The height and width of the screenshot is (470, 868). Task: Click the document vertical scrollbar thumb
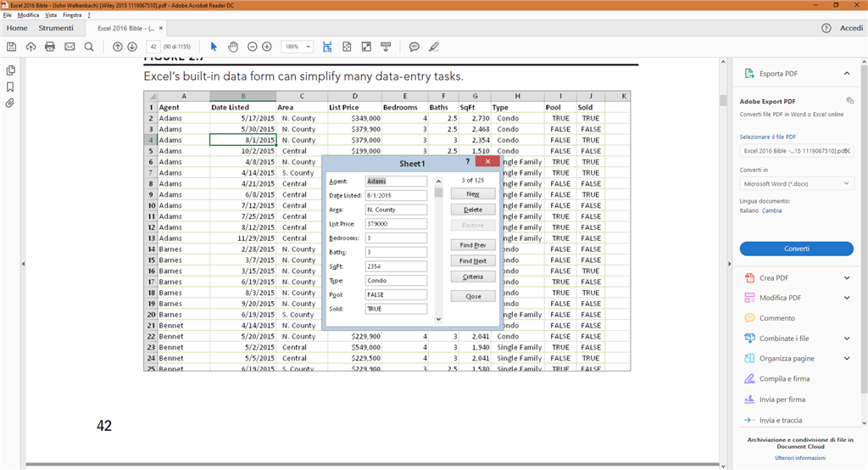click(723, 100)
